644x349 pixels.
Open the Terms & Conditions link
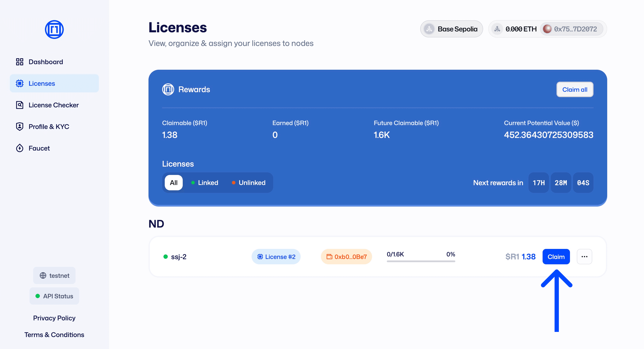coord(54,334)
